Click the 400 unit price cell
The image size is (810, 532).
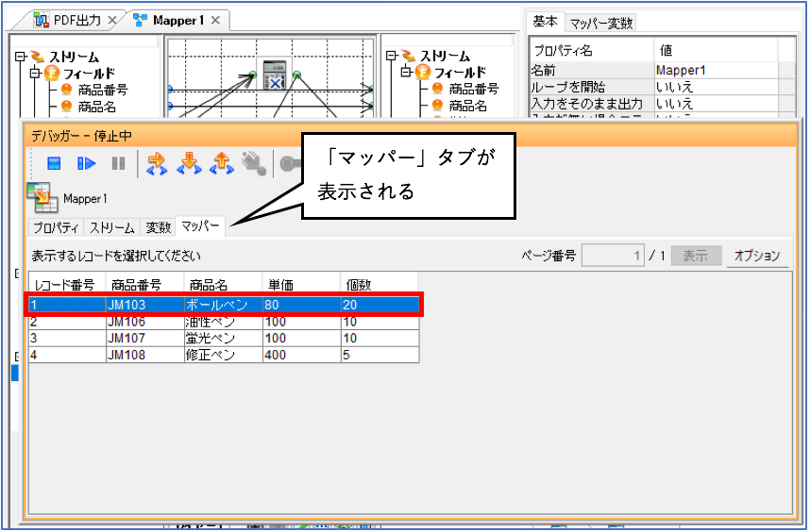tap(301, 355)
